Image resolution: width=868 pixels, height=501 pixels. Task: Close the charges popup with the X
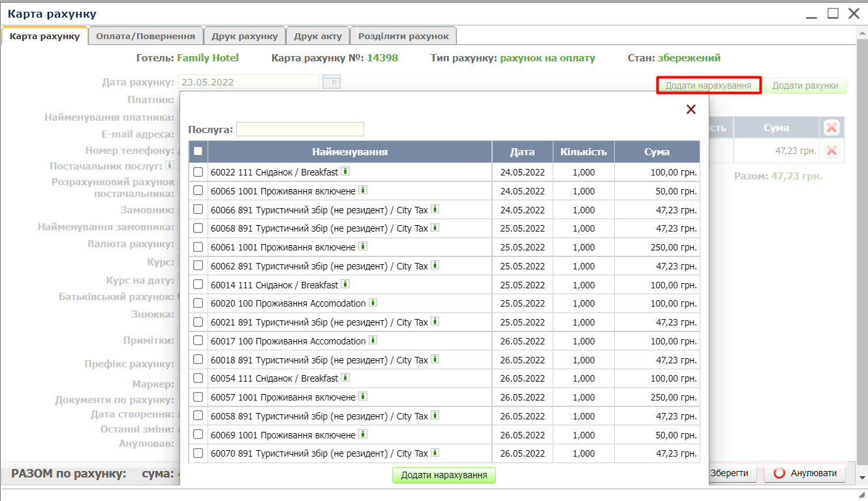[x=691, y=110]
